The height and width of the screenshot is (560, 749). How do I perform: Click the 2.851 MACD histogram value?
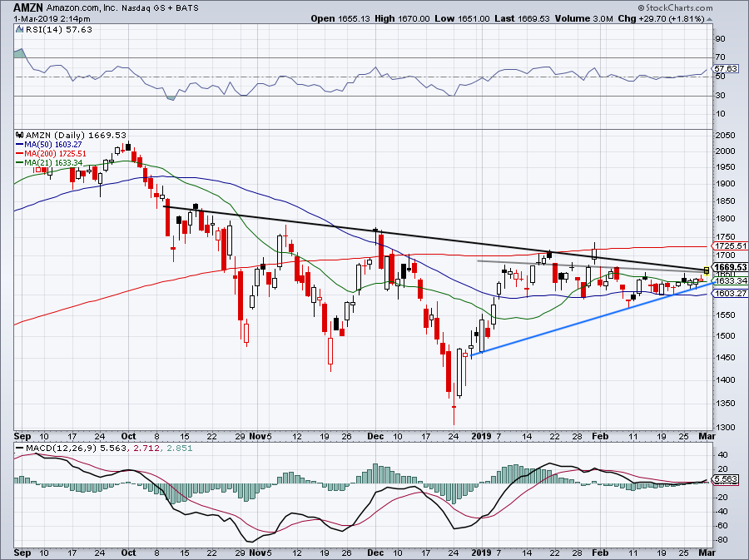tap(180, 448)
